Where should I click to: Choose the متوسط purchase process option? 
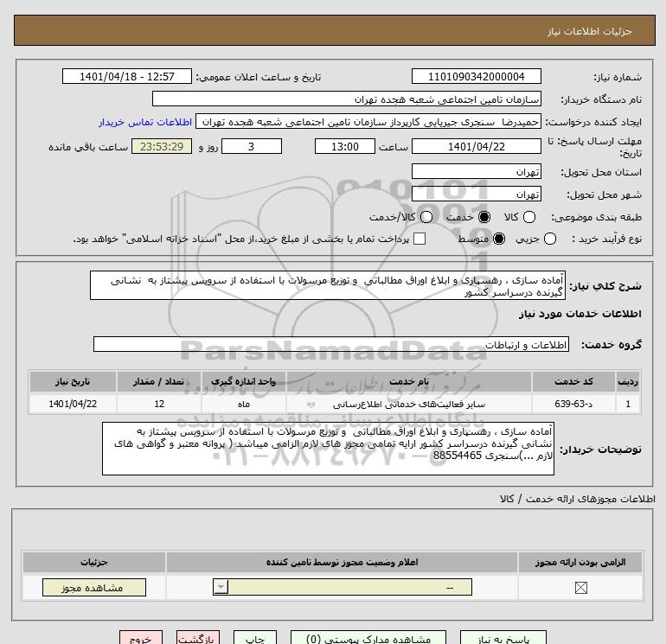(x=499, y=239)
